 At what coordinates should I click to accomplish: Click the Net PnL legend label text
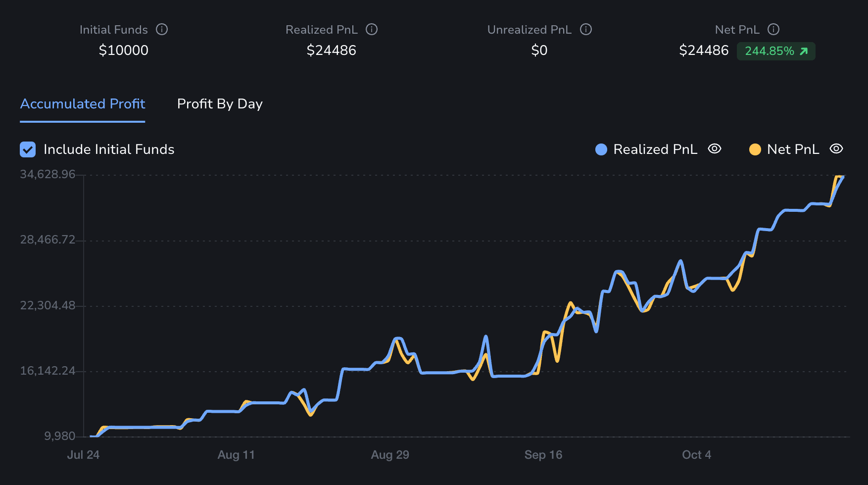(792, 149)
